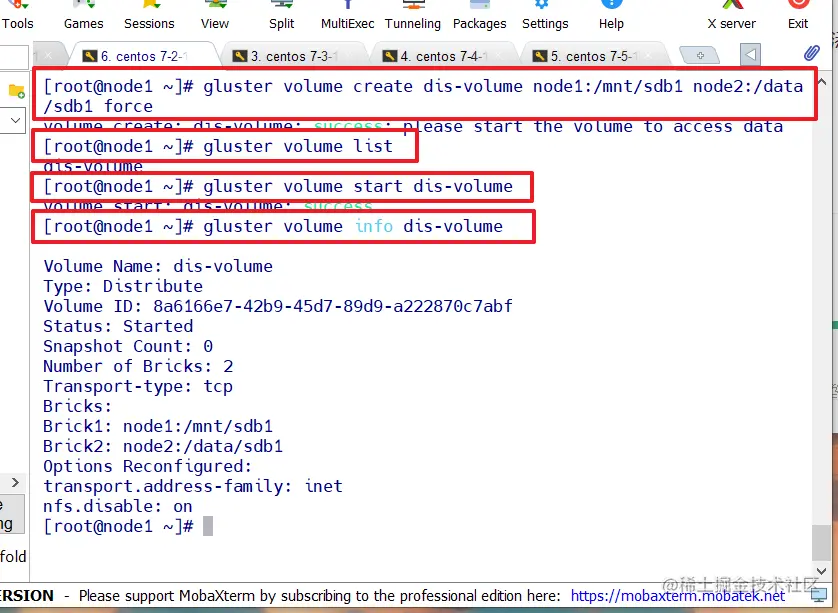Switch to the 6. centos 7-2 tab

[143, 56]
